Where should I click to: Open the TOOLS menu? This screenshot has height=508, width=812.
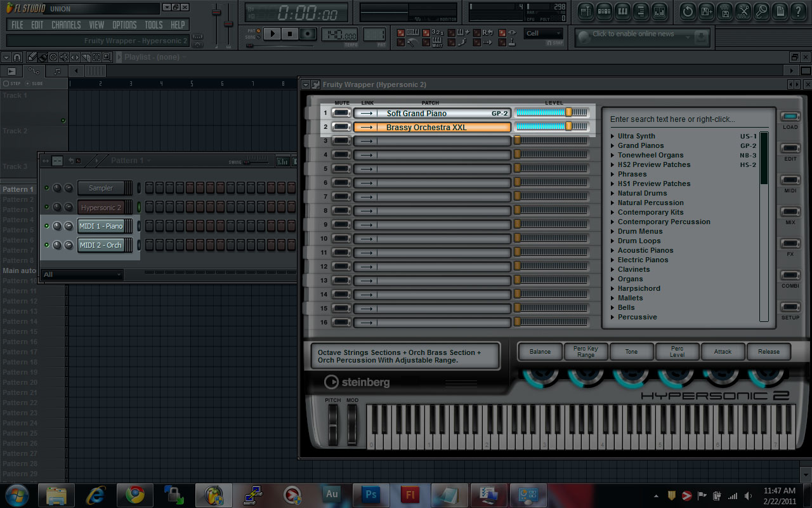(154, 25)
